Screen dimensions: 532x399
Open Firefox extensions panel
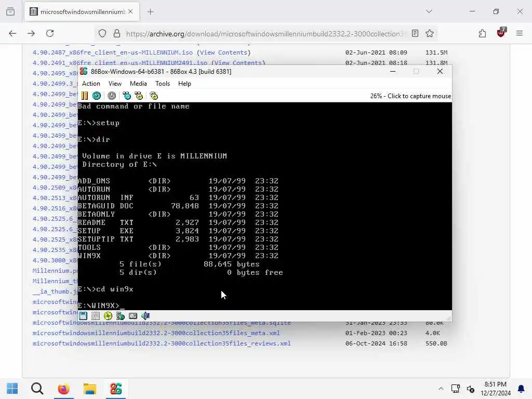(x=482, y=33)
